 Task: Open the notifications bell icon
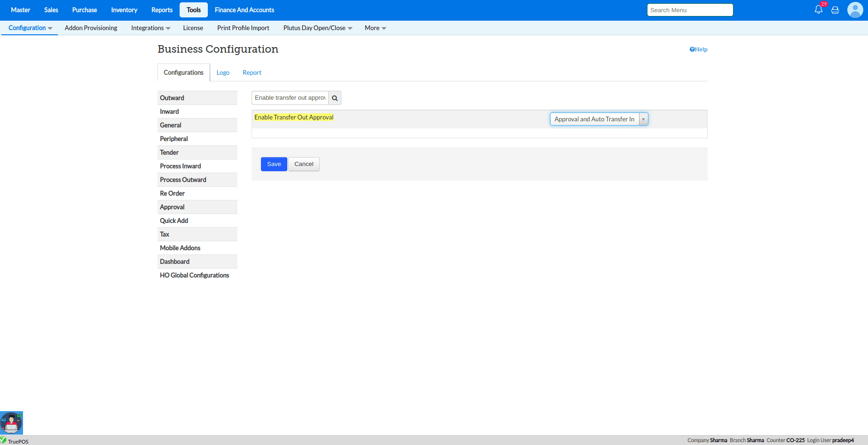[x=818, y=10]
